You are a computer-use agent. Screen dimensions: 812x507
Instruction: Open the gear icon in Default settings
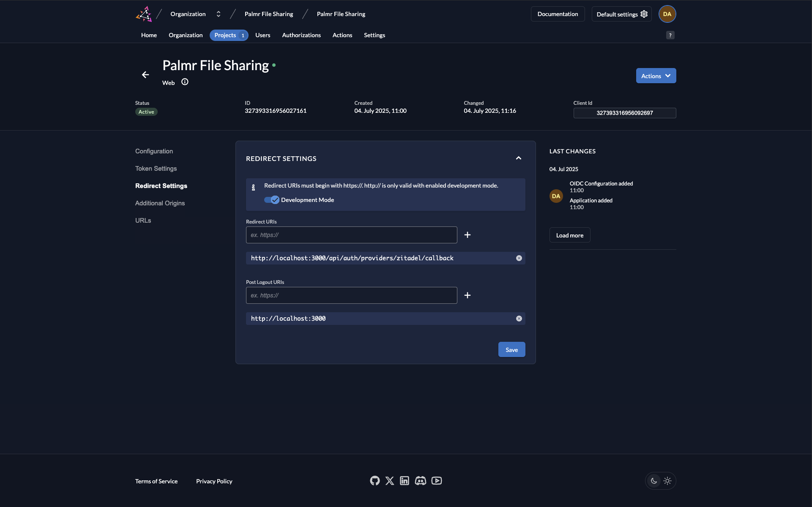click(x=644, y=14)
